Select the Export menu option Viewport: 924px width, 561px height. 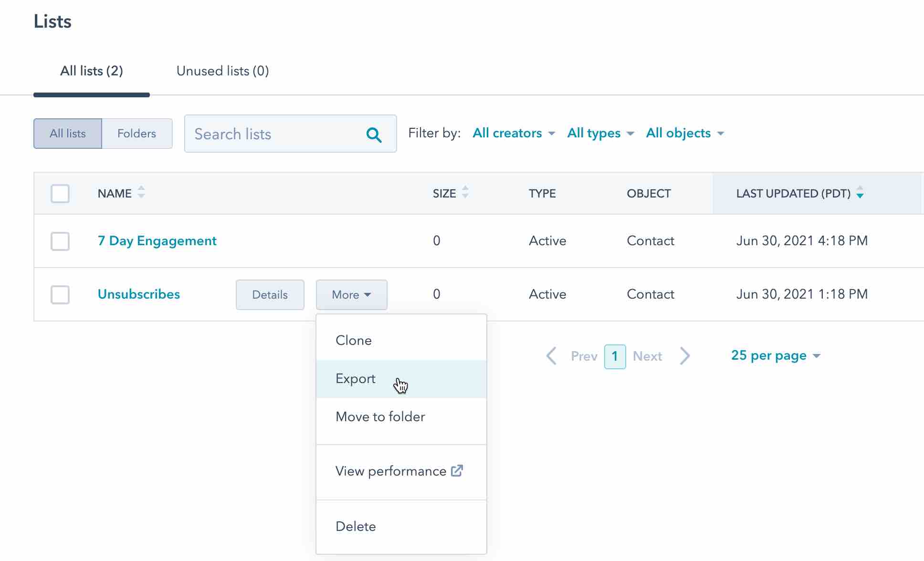356,378
